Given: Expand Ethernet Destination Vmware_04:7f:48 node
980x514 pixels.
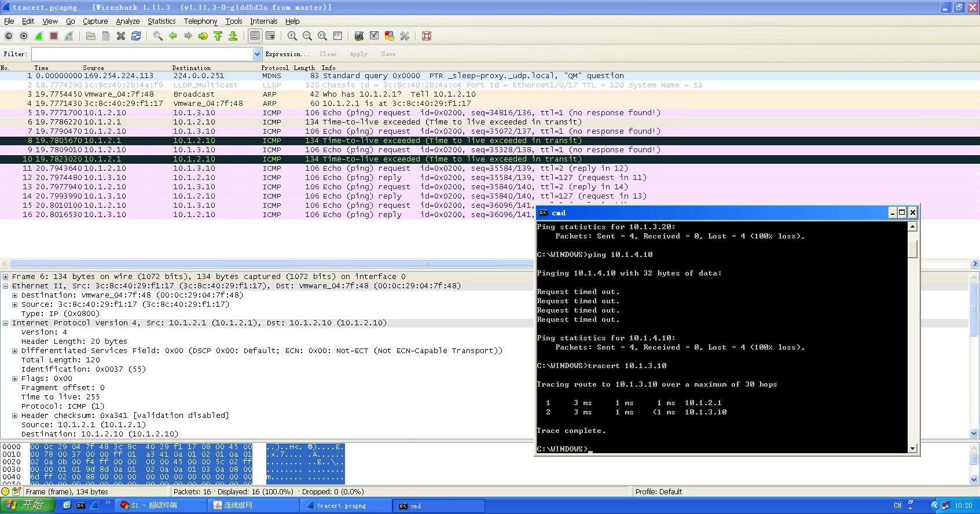Looking at the screenshot, I should (15, 295).
